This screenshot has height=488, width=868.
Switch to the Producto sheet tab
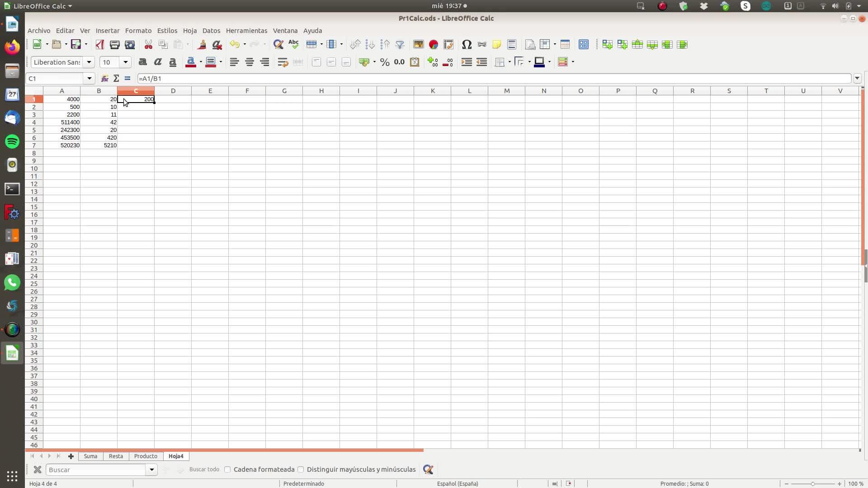point(146,456)
